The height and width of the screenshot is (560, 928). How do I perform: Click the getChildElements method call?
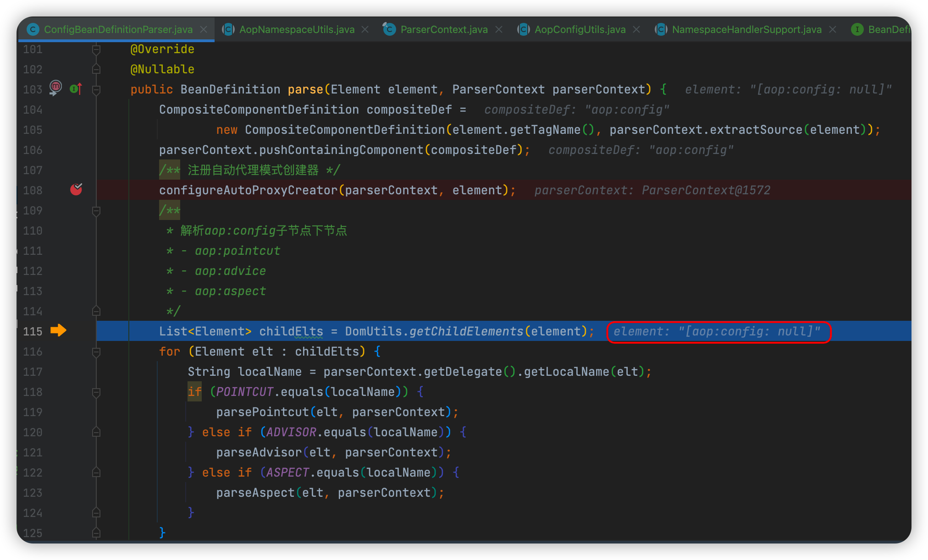coord(466,331)
